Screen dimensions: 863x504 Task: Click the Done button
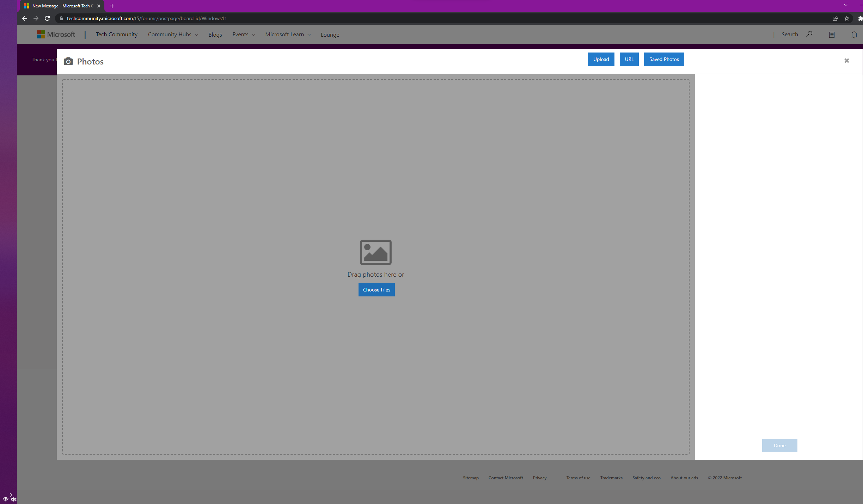point(779,445)
